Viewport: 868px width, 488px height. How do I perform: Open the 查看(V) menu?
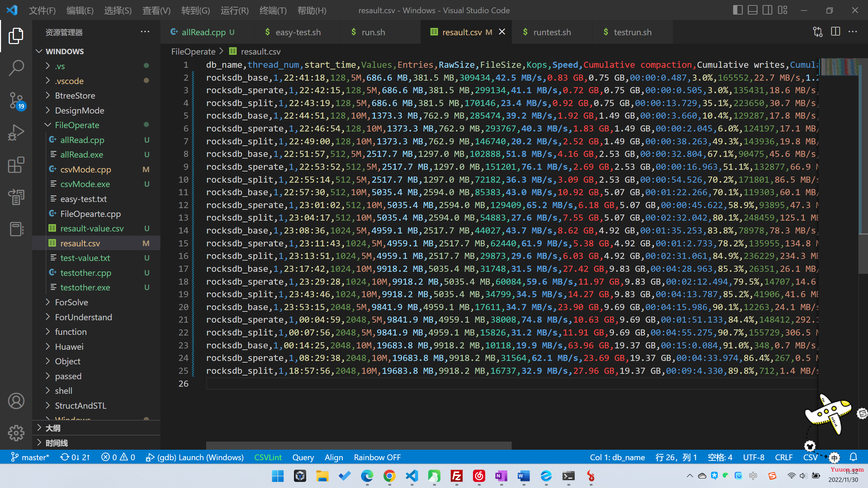[x=156, y=11]
